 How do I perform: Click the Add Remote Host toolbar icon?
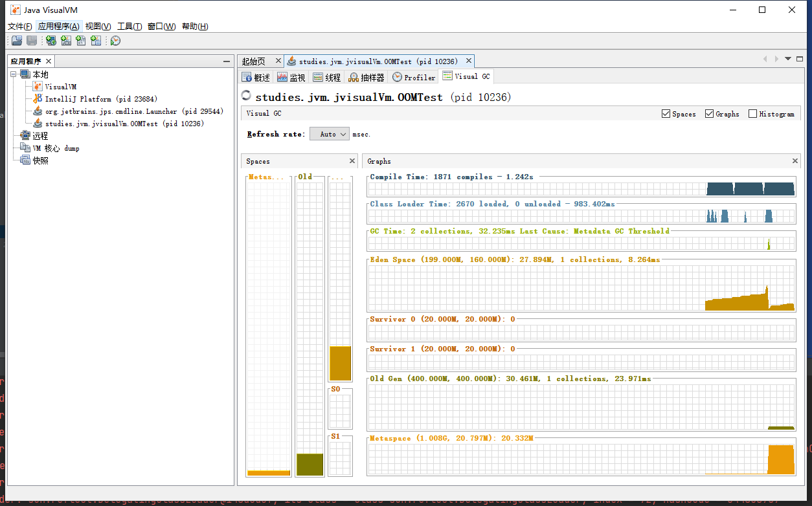[51, 41]
